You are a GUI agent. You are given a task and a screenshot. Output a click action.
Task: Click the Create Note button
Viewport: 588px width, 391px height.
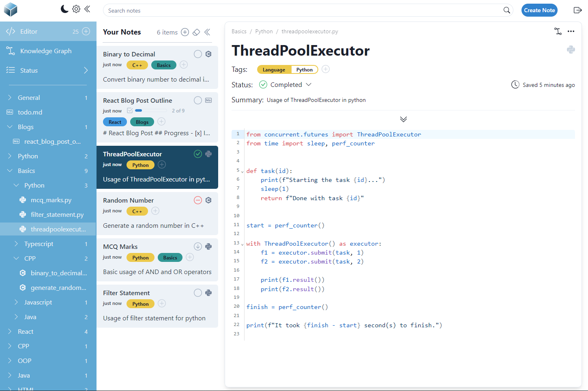pyautogui.click(x=539, y=10)
